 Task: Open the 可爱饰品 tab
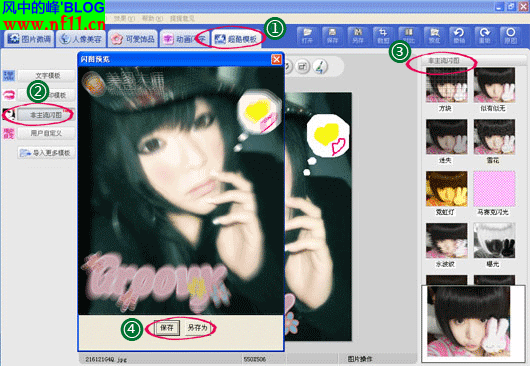(x=133, y=39)
